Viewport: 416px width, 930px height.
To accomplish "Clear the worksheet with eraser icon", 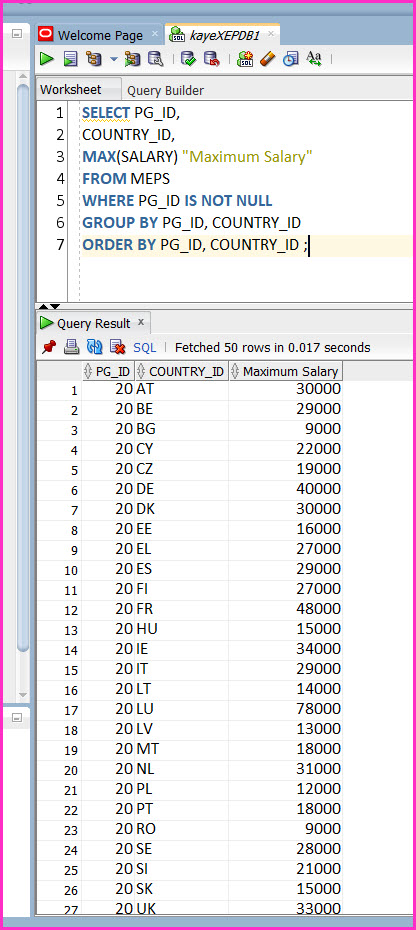I will click(x=268, y=58).
